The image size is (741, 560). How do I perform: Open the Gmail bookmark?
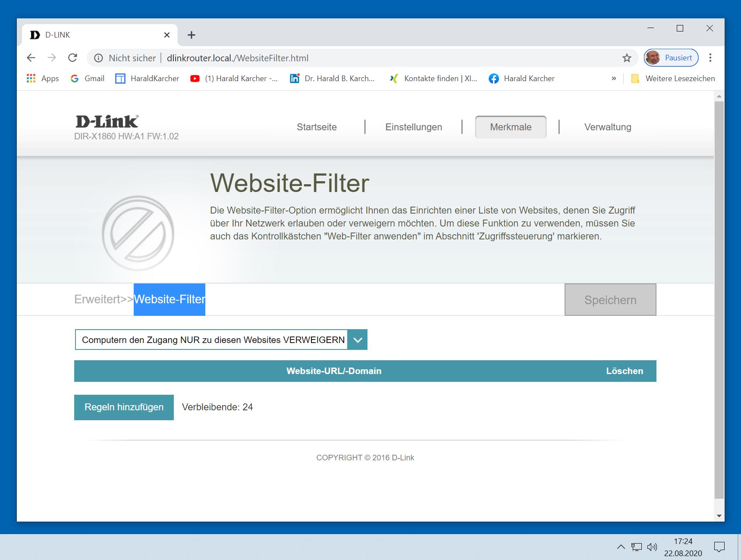click(88, 79)
